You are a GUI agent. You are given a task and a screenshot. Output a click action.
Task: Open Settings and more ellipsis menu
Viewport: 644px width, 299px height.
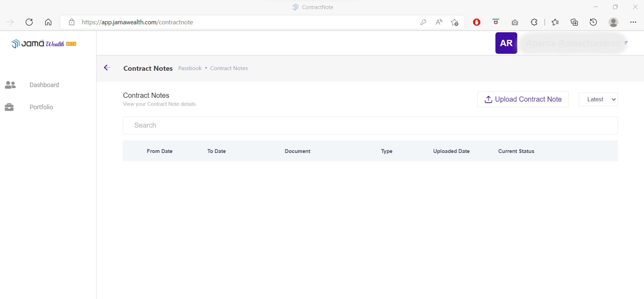[x=633, y=22]
